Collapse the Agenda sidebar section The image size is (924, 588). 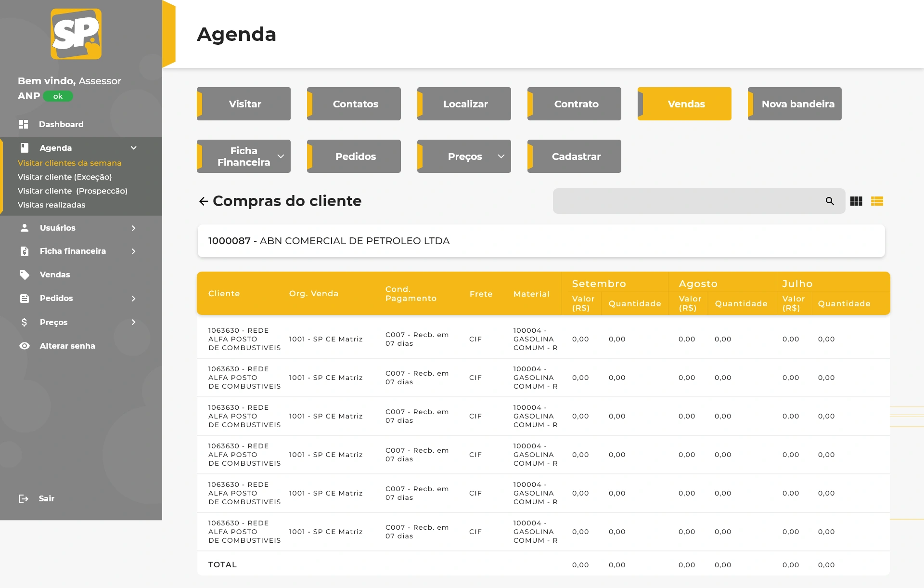[134, 148]
